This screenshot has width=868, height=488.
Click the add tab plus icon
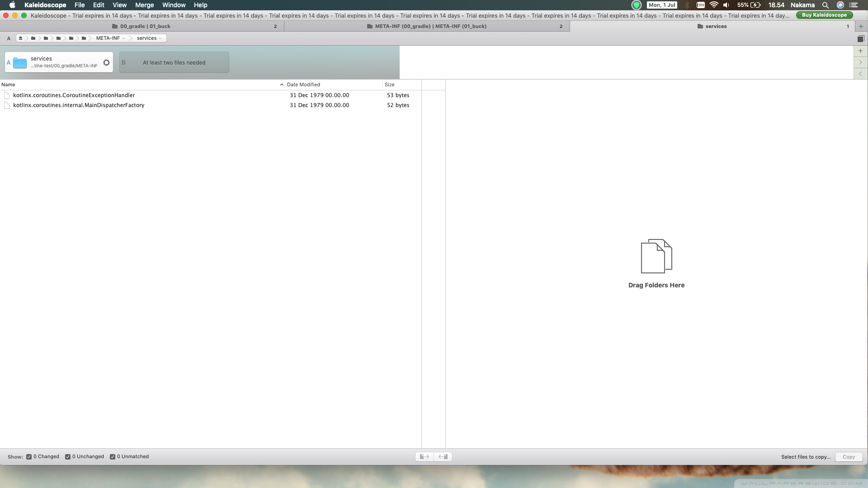click(x=861, y=26)
